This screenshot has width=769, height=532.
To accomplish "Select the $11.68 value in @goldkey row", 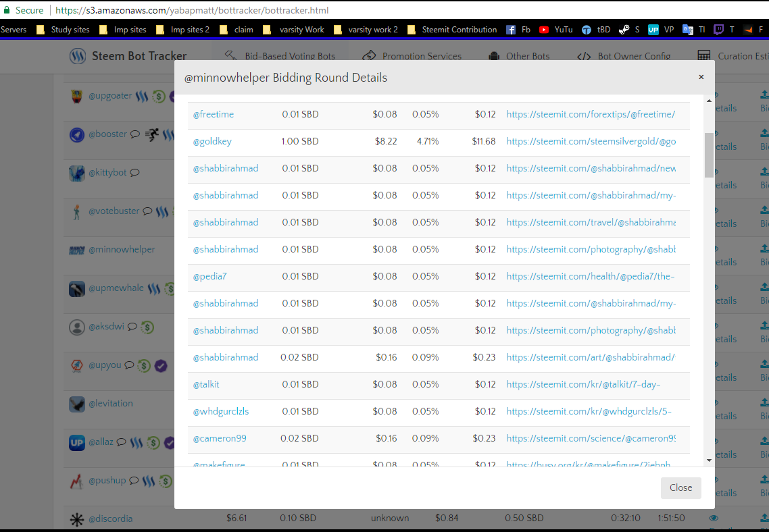I will coord(484,141).
